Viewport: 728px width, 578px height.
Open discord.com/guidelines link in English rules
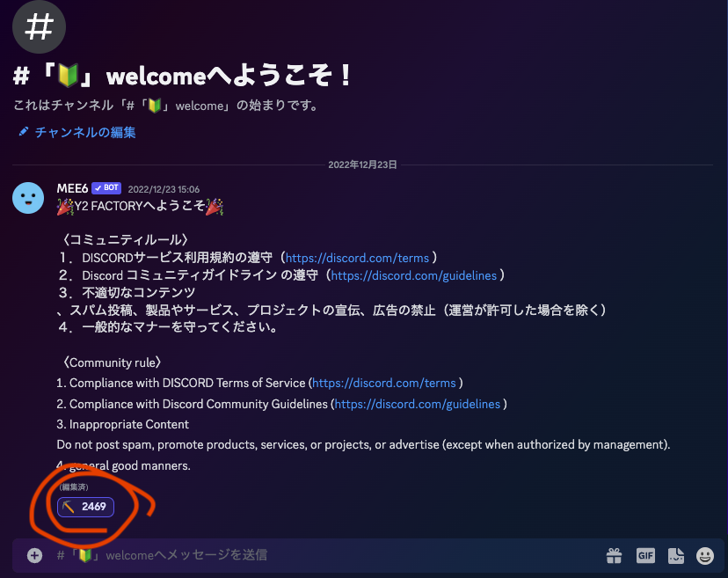click(418, 404)
